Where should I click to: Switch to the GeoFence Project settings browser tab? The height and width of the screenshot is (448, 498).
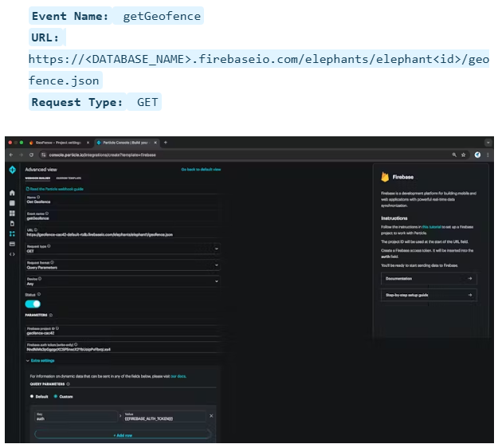tap(57, 142)
